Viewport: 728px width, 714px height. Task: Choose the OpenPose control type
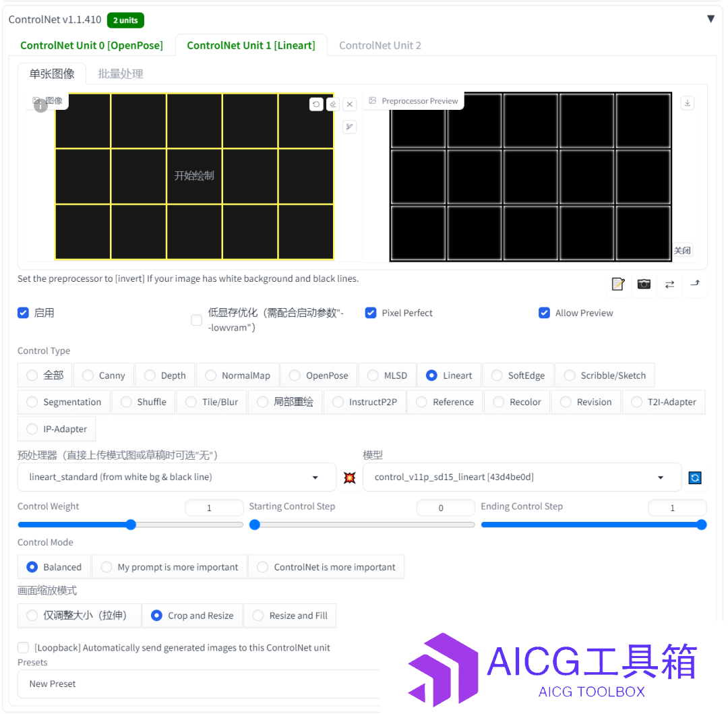(318, 375)
